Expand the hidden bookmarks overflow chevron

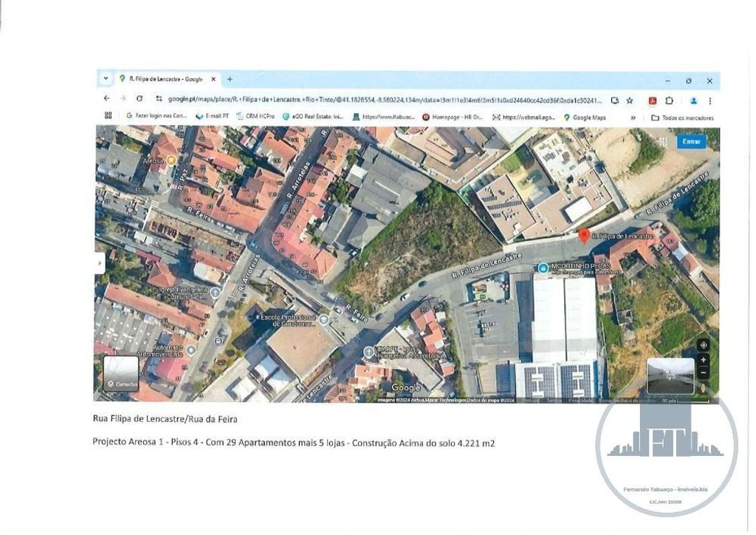633,117
